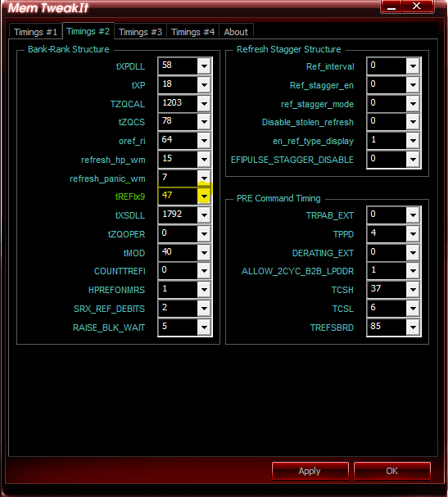Open the COUNTTREFI dropdown
Screen dimensions: 448x497
pyautogui.click(x=204, y=271)
